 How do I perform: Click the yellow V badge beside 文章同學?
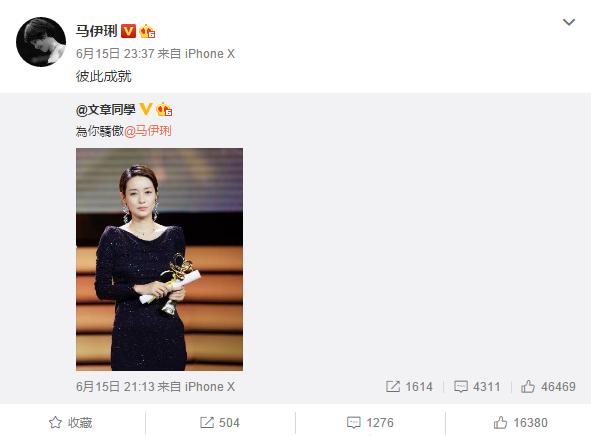click(x=145, y=109)
